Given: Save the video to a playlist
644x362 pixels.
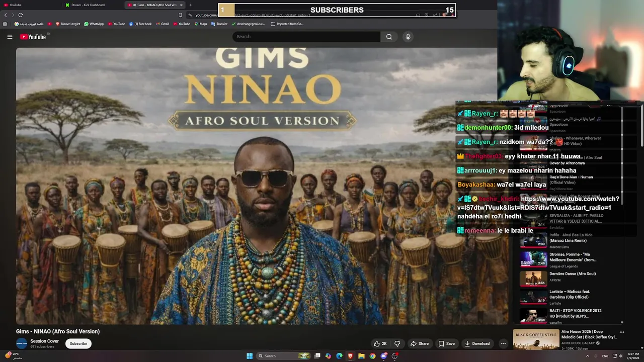Looking at the screenshot, I should tap(446, 343).
